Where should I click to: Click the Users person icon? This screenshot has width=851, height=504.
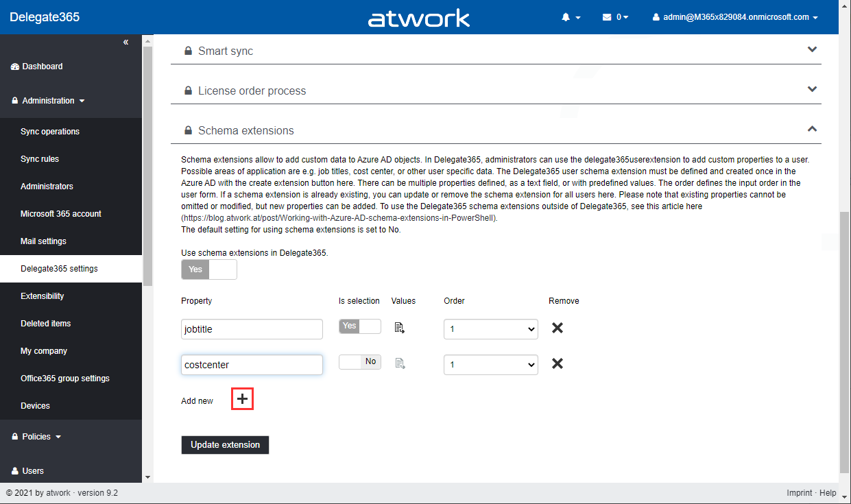(15, 471)
